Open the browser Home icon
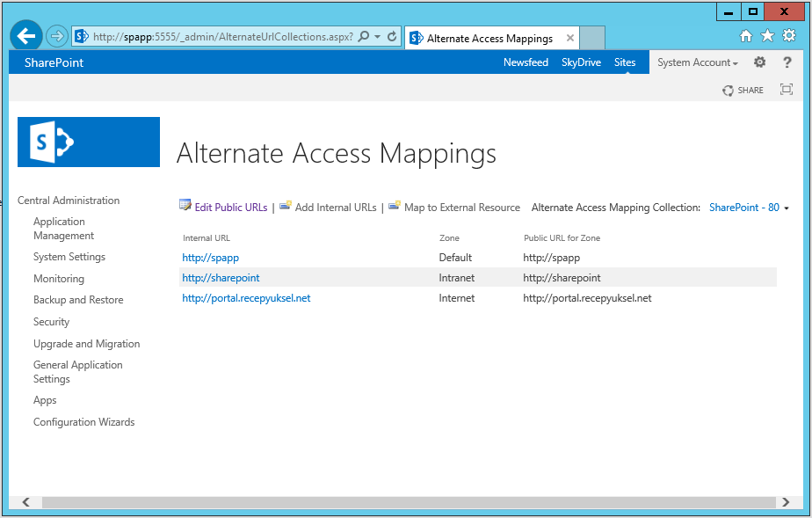The height and width of the screenshot is (518, 812). point(746,36)
